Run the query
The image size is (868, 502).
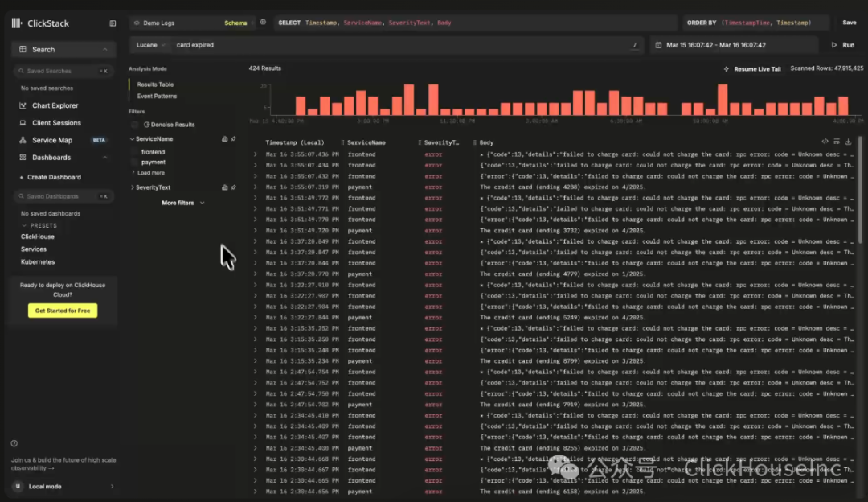[x=843, y=45]
